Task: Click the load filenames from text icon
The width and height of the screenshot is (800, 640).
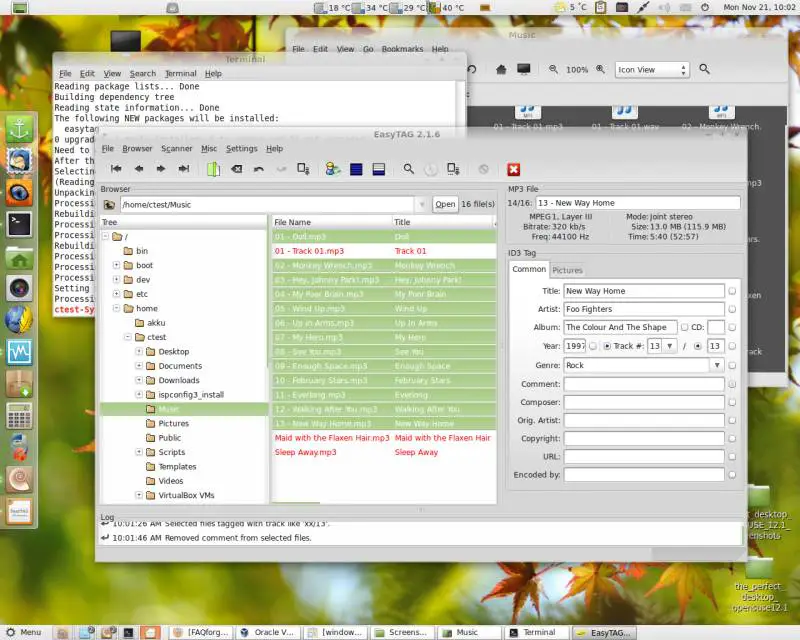Action: point(453,169)
